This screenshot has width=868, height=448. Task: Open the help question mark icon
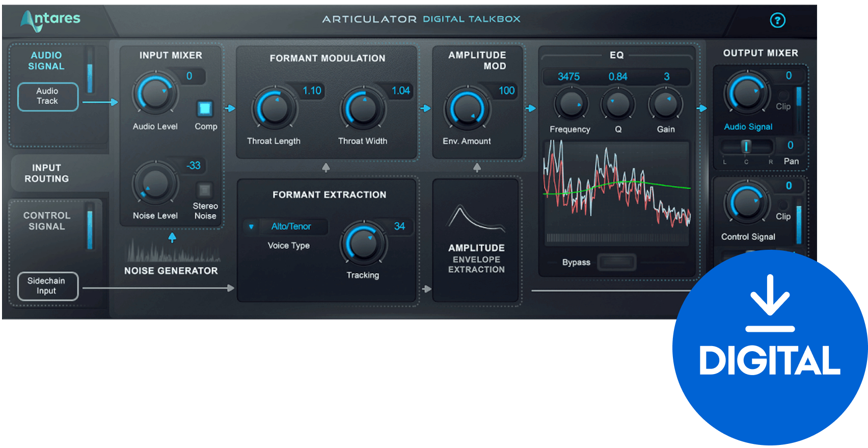pyautogui.click(x=777, y=20)
